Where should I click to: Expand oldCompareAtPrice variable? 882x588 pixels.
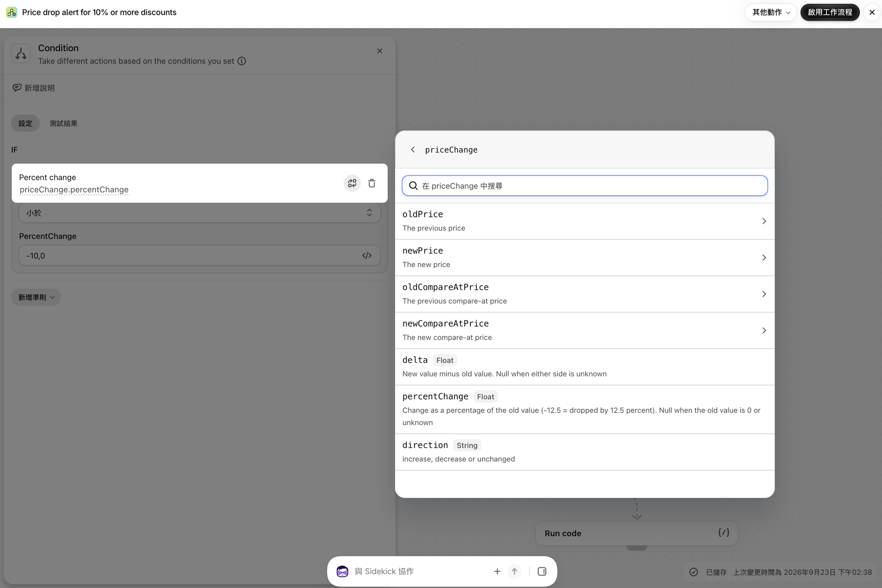pos(584,294)
